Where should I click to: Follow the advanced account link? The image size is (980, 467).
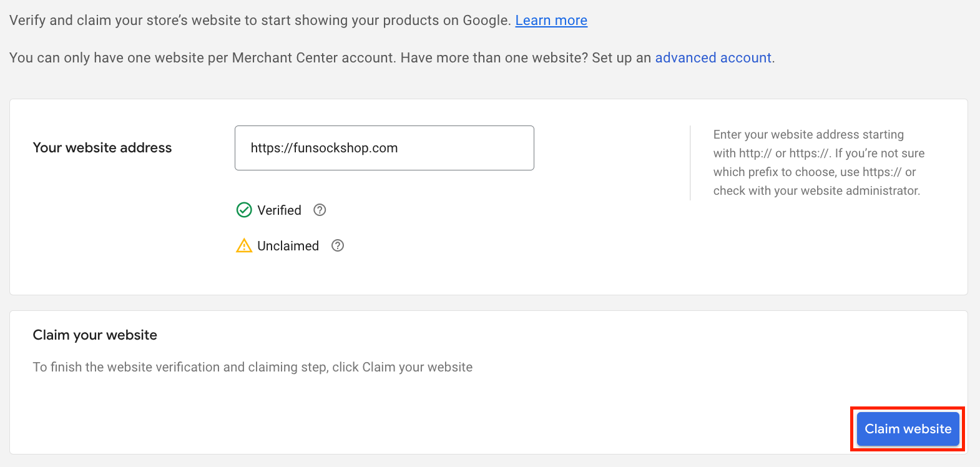point(713,58)
